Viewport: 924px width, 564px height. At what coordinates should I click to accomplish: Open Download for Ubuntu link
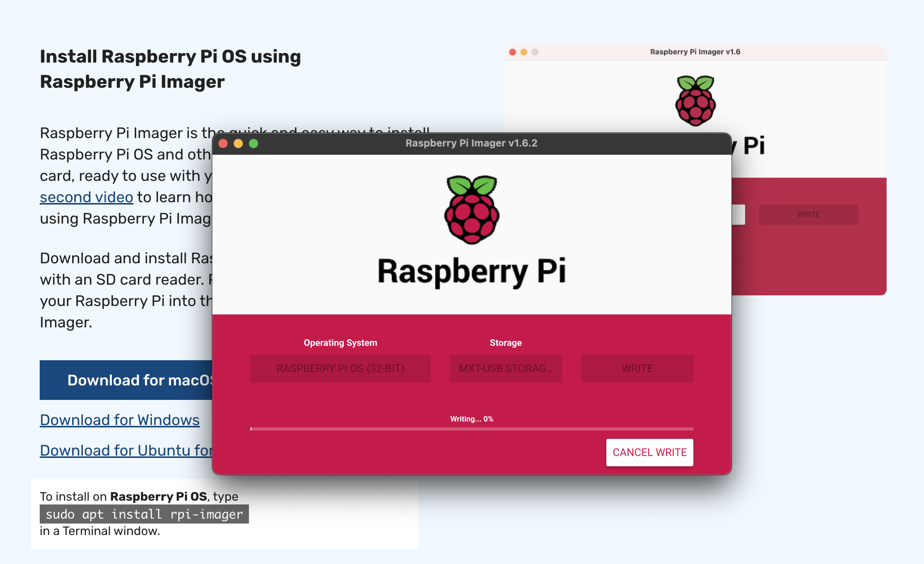(126, 450)
